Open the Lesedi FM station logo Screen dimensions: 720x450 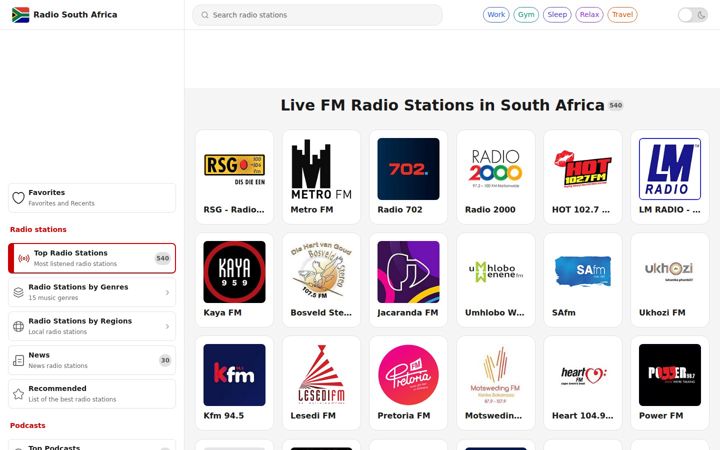click(321, 375)
